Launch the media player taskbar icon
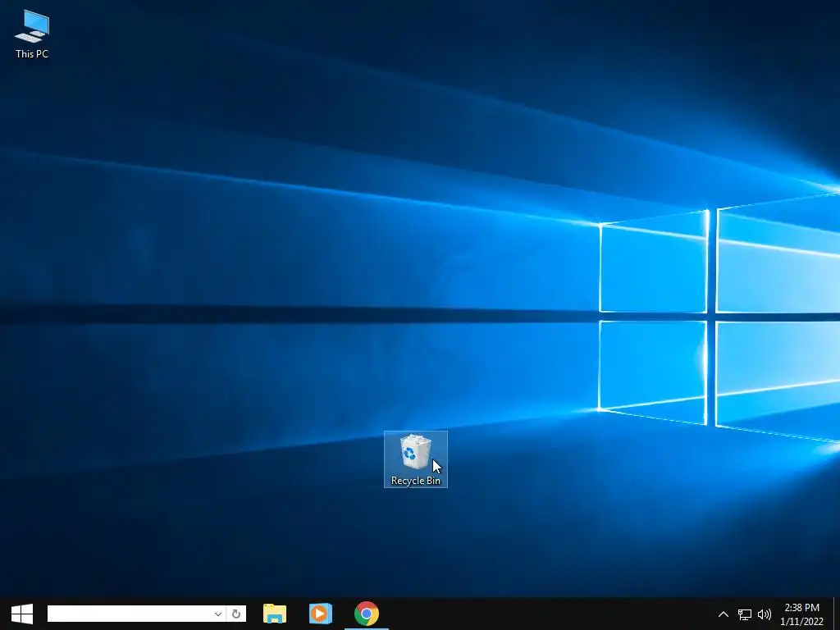Viewport: 840px width, 630px height. [x=321, y=614]
